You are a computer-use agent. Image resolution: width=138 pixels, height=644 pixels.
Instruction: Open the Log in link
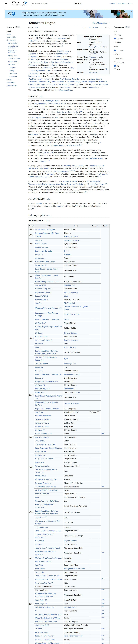click(130, 4)
